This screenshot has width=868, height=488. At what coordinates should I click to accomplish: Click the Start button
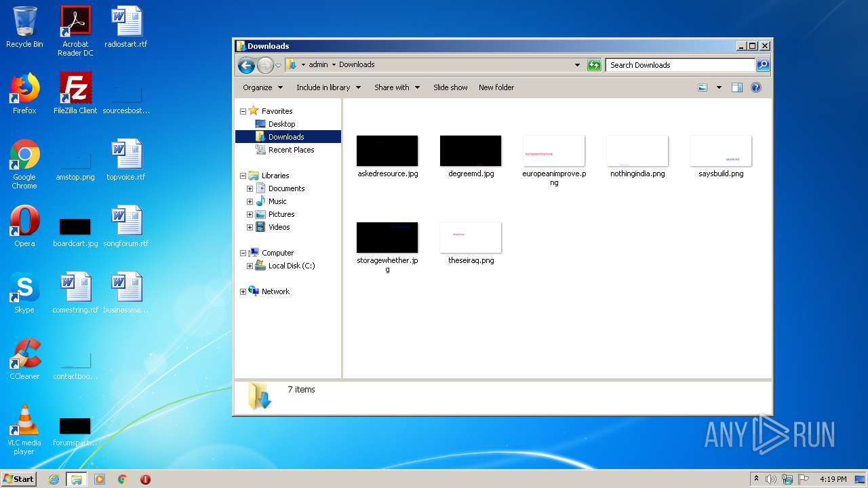[19, 479]
